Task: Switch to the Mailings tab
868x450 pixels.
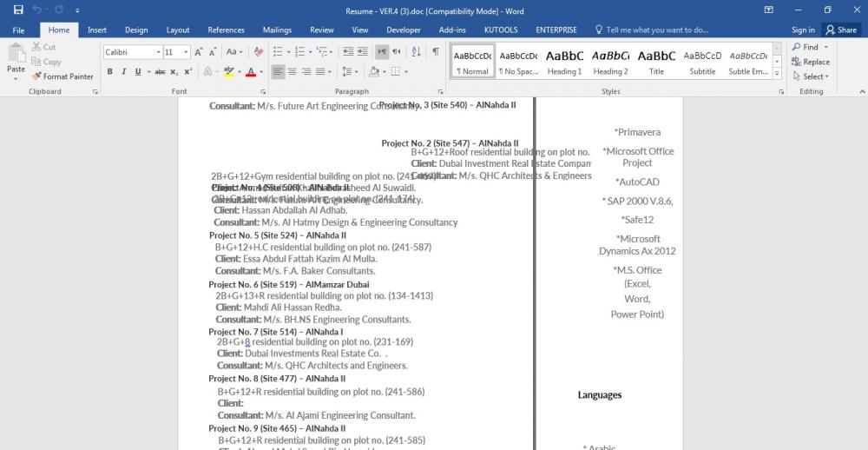Action: [x=277, y=30]
